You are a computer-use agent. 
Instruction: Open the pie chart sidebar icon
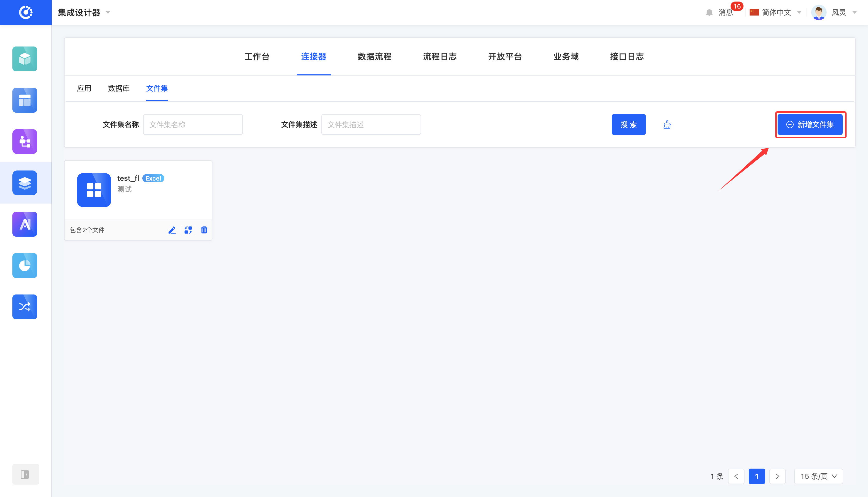click(25, 266)
